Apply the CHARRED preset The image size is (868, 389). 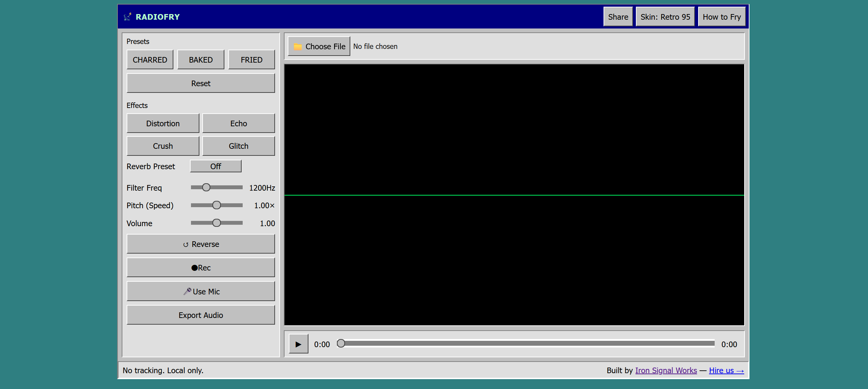(150, 60)
